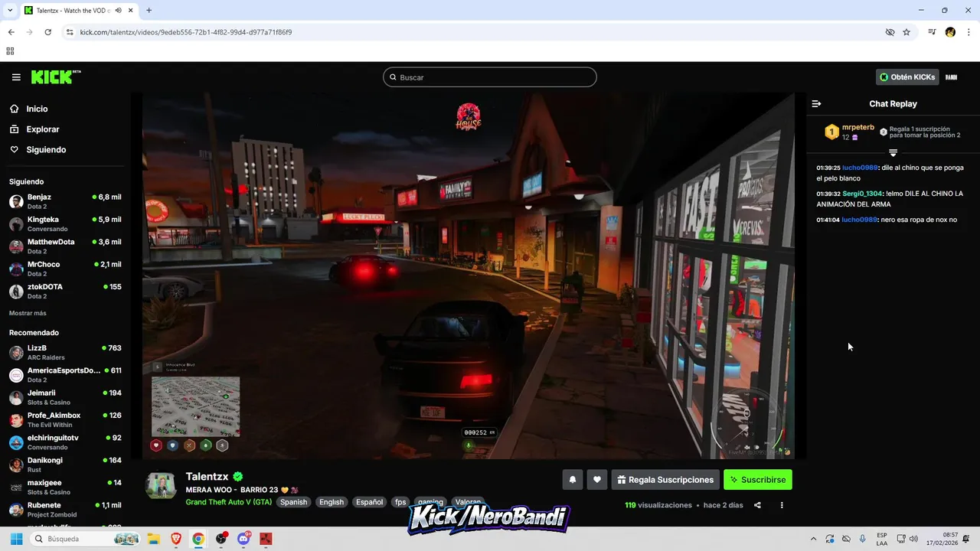The height and width of the screenshot is (551, 980).
Task: Open ztokDOTA channel
Action: pyautogui.click(x=65, y=291)
